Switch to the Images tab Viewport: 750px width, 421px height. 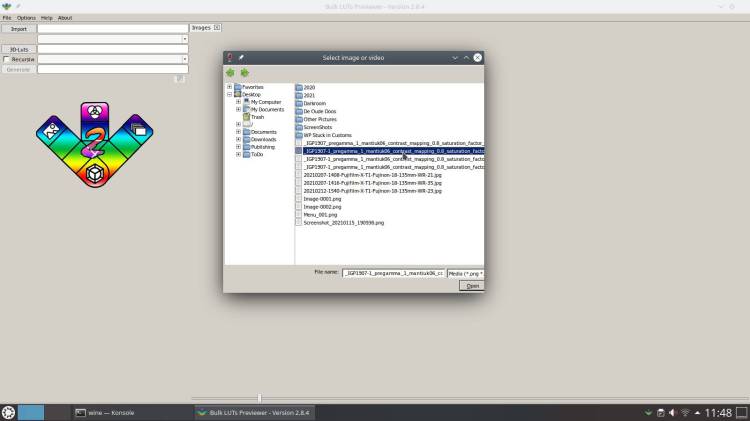[201, 28]
